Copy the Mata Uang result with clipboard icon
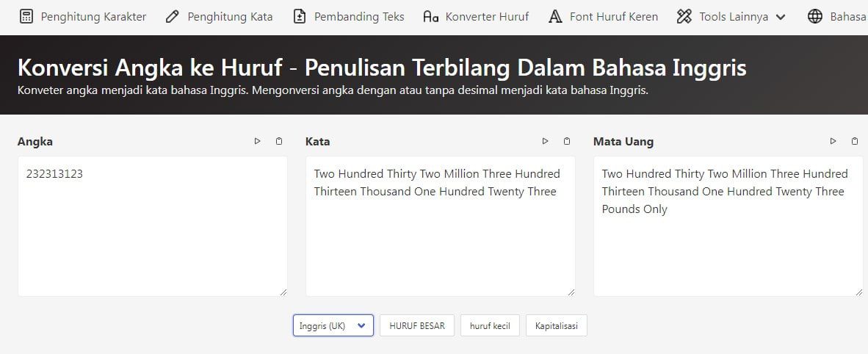868x354 pixels. click(854, 141)
